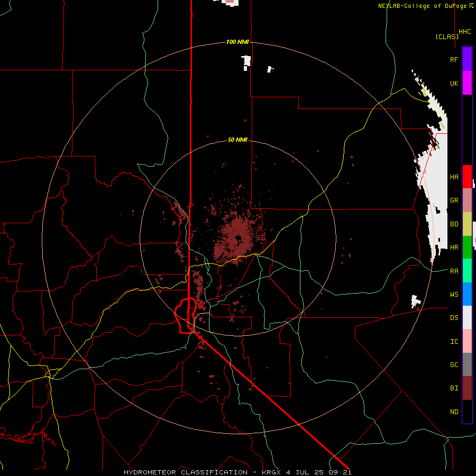The image size is (476, 476).
Task: Click the HHC product code label
Action: (464, 32)
